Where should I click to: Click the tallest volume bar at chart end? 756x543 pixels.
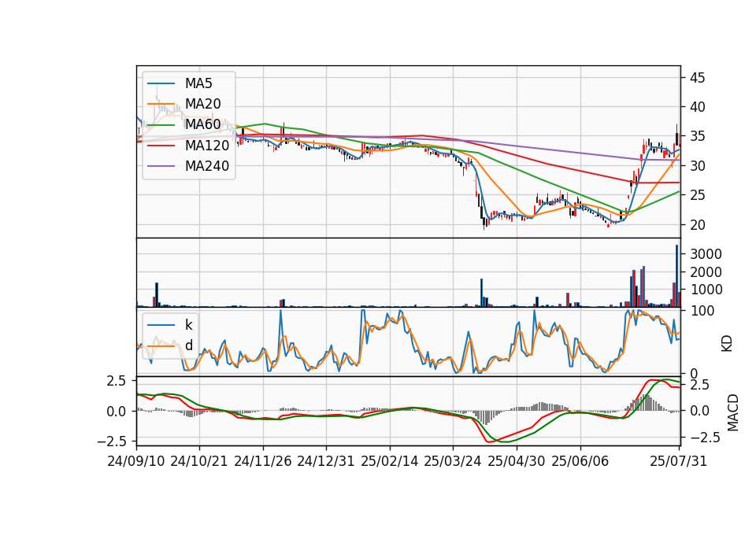pyautogui.click(x=676, y=275)
